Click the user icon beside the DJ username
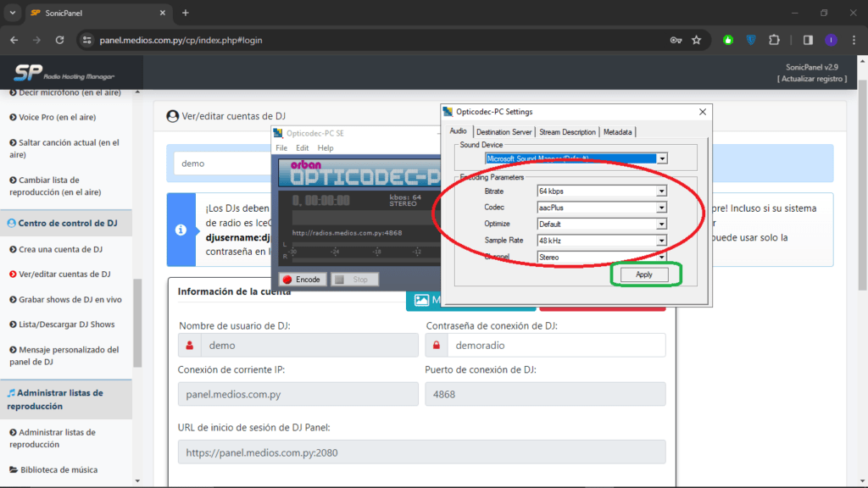 (189, 346)
